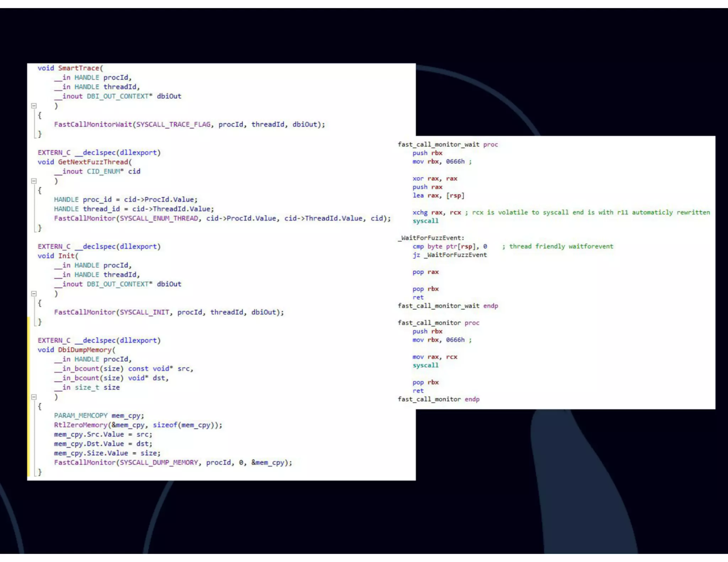The height and width of the screenshot is (562, 728).
Task: Click the '_WaitForFuzzEvent:' label
Action: pyautogui.click(x=431, y=238)
